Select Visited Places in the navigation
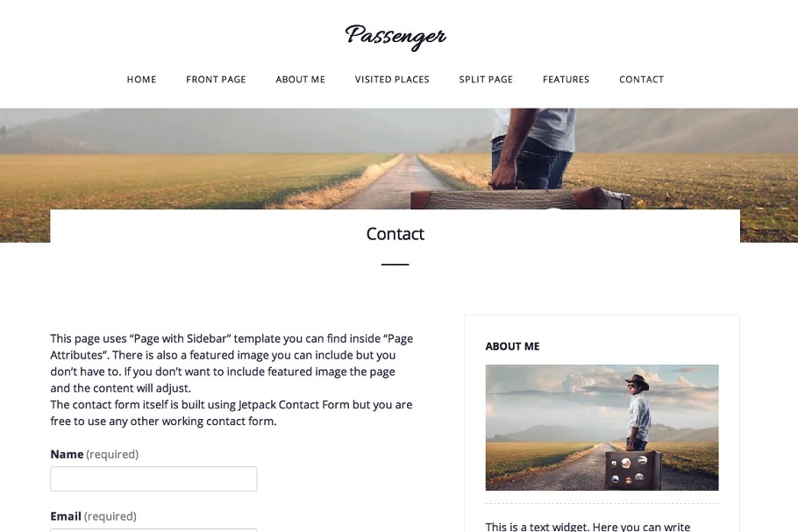The height and width of the screenshot is (532, 798). [392, 80]
